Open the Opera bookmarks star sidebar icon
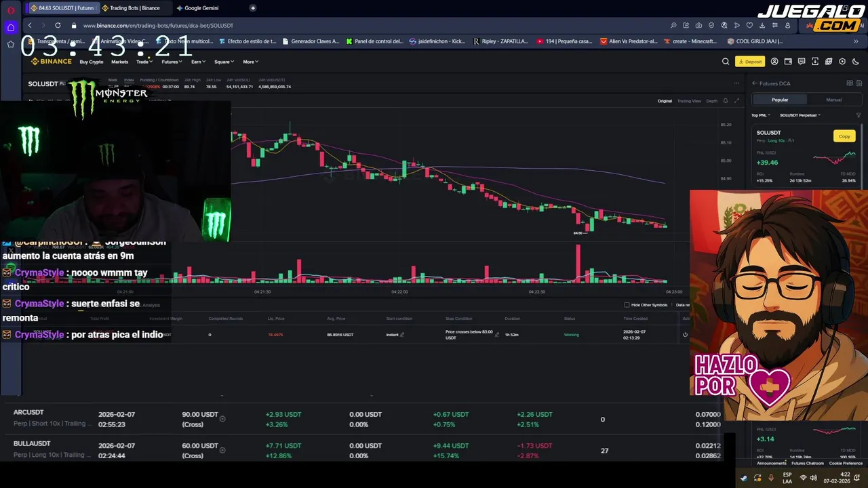 pyautogui.click(x=11, y=44)
